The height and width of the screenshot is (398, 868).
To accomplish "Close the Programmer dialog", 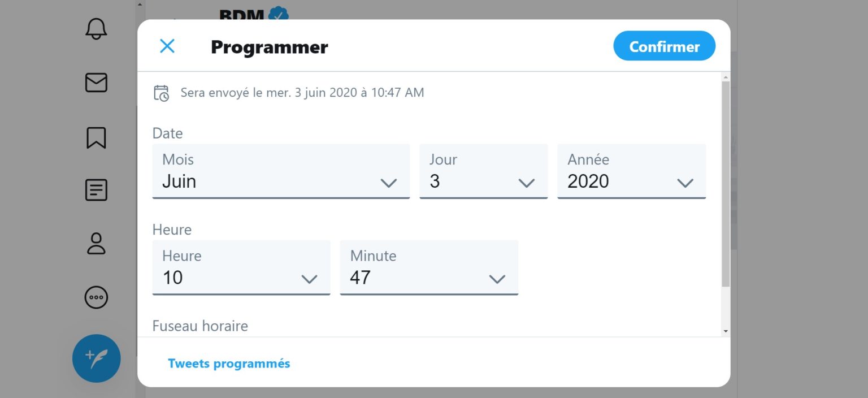I will click(167, 46).
